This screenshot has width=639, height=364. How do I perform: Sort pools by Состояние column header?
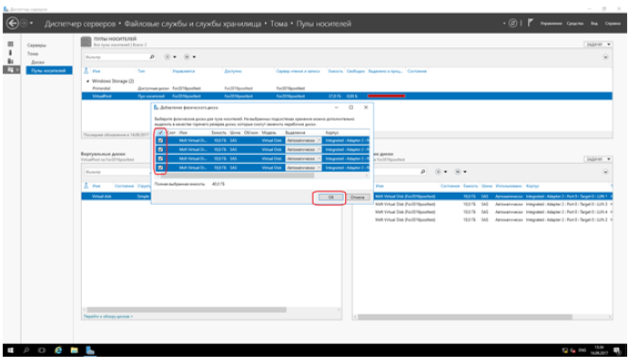click(x=417, y=71)
